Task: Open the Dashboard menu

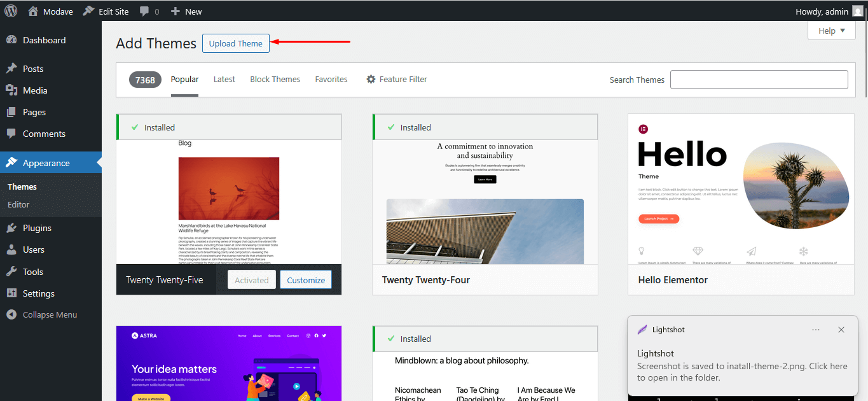Action: point(51,40)
